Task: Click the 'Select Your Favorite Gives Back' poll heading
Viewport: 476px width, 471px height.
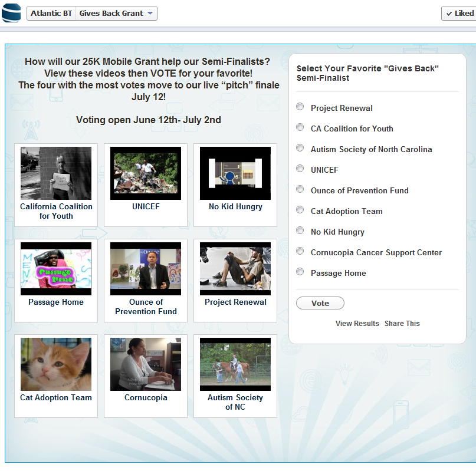Action: (x=367, y=73)
